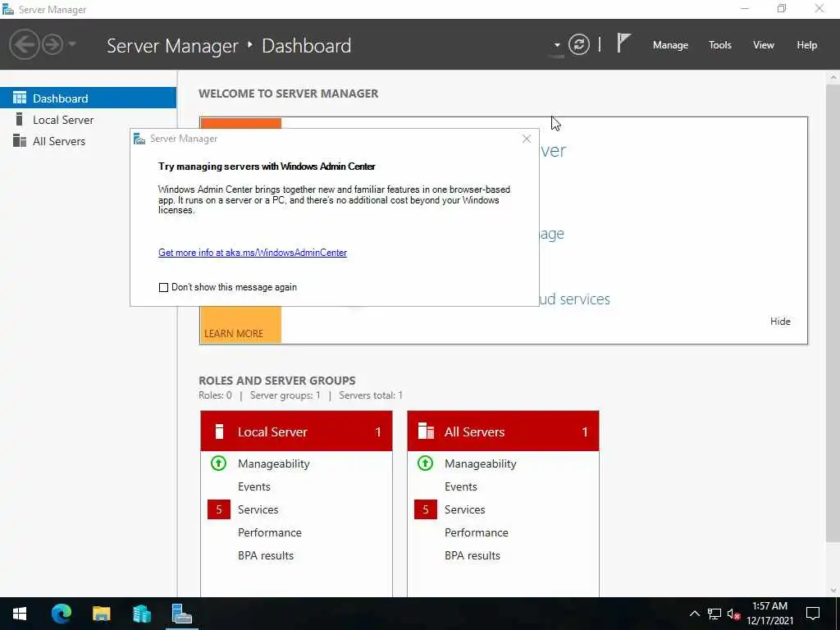Show hidden system tray icons
The width and height of the screenshot is (840, 630).
pos(694,614)
